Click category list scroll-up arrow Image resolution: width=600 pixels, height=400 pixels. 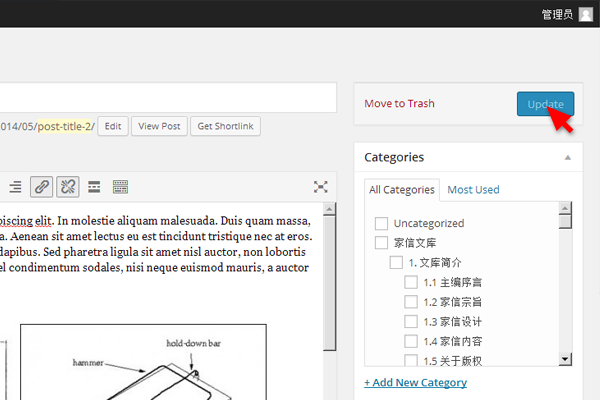click(x=565, y=208)
